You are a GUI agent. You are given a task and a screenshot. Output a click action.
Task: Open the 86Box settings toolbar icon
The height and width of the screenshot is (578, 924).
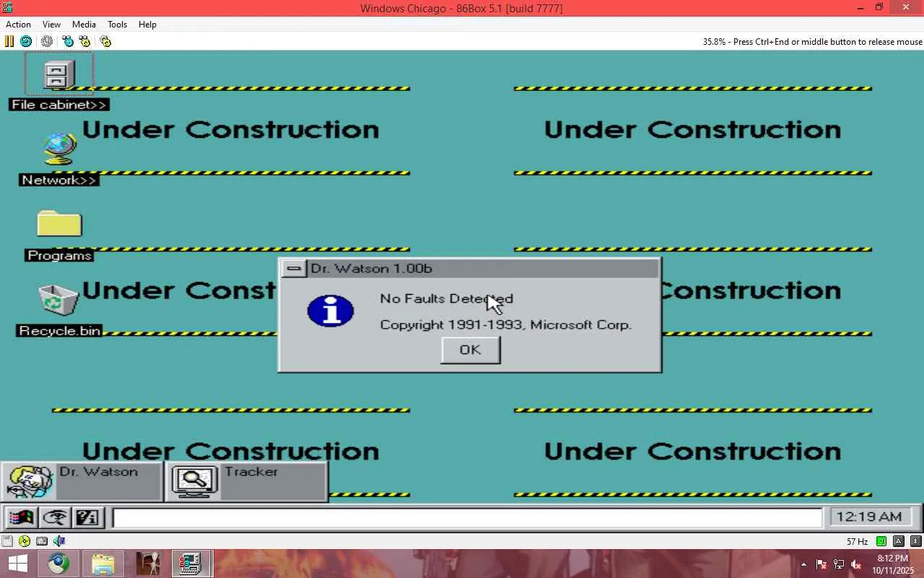click(x=105, y=41)
